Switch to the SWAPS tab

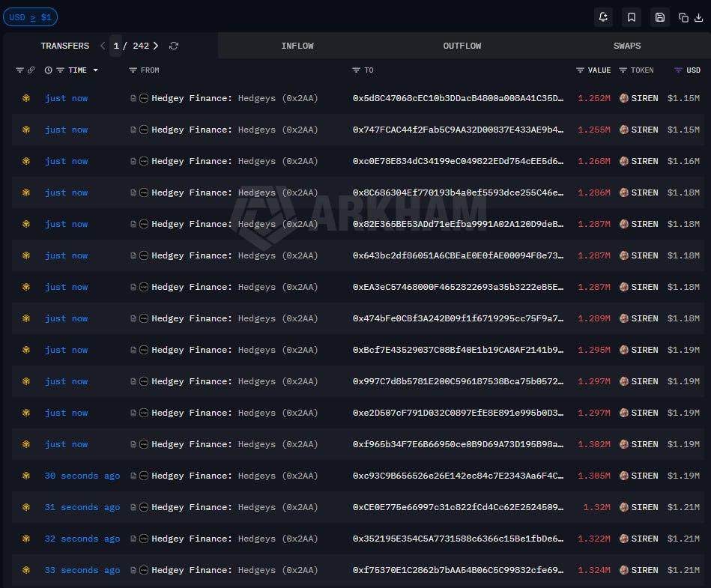627,45
